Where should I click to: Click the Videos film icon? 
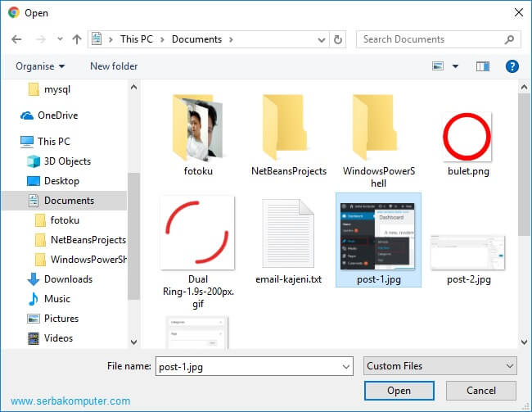click(34, 338)
